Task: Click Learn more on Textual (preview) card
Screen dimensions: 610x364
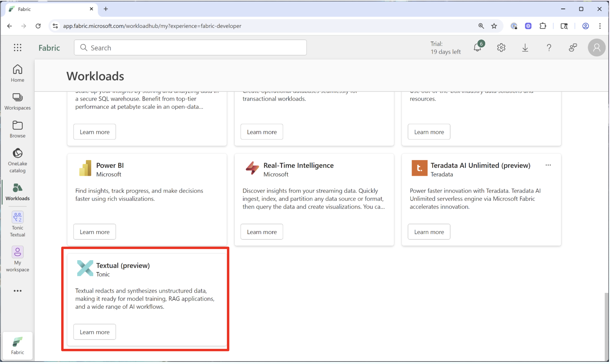Action: (94, 332)
